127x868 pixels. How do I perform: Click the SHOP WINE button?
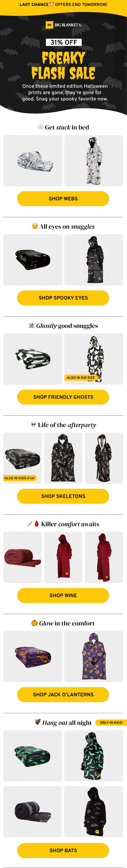tap(63, 595)
